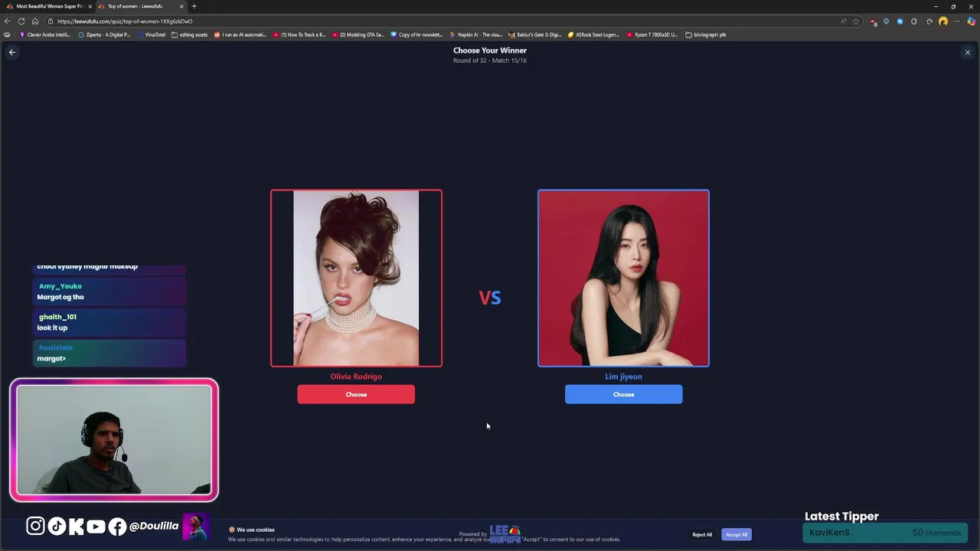Click the streamer avatar next to @Doulilla
Viewport: 980px width, 551px height.
tap(195, 527)
